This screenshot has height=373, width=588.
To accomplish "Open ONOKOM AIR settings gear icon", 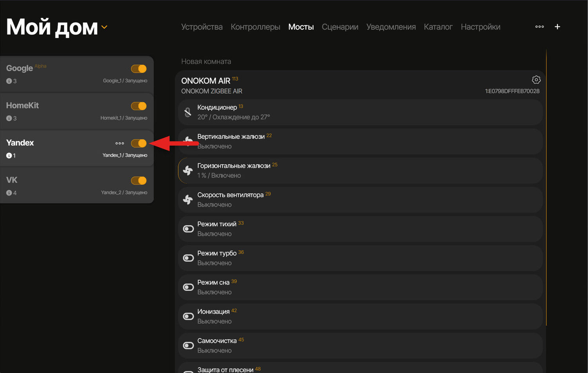I will pos(536,80).
